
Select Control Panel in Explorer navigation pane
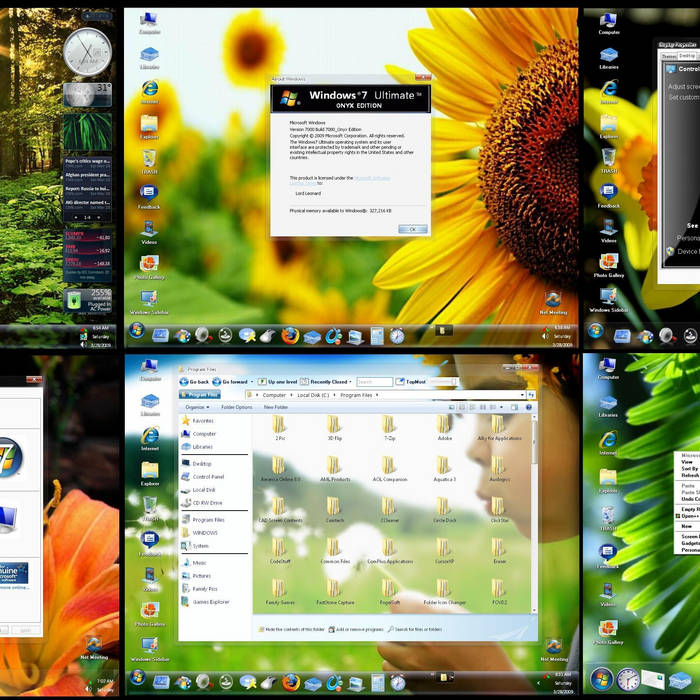pos(208,476)
